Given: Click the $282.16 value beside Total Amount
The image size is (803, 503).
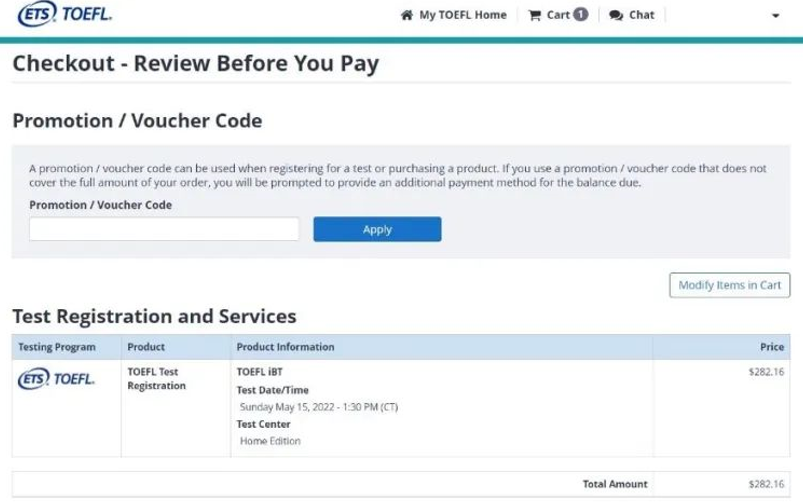Looking at the screenshot, I should (x=766, y=484).
